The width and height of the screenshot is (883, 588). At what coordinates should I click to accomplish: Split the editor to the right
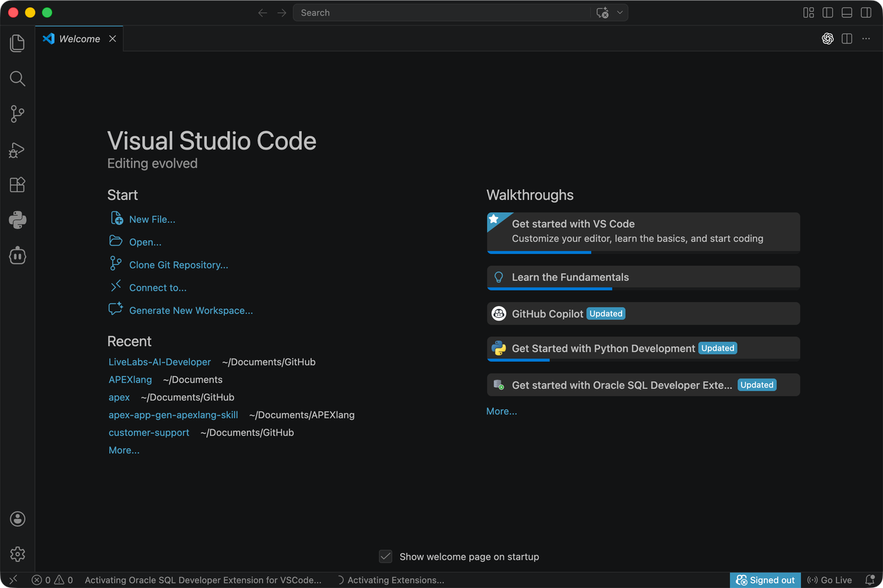coord(847,39)
